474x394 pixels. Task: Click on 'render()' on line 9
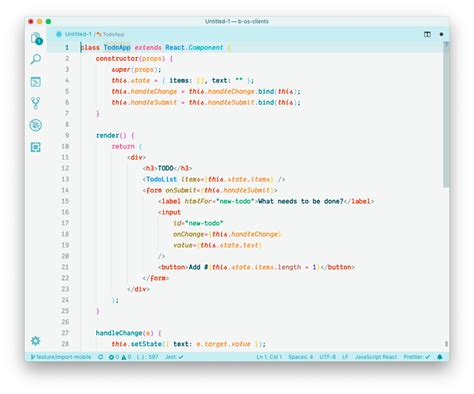pos(111,135)
